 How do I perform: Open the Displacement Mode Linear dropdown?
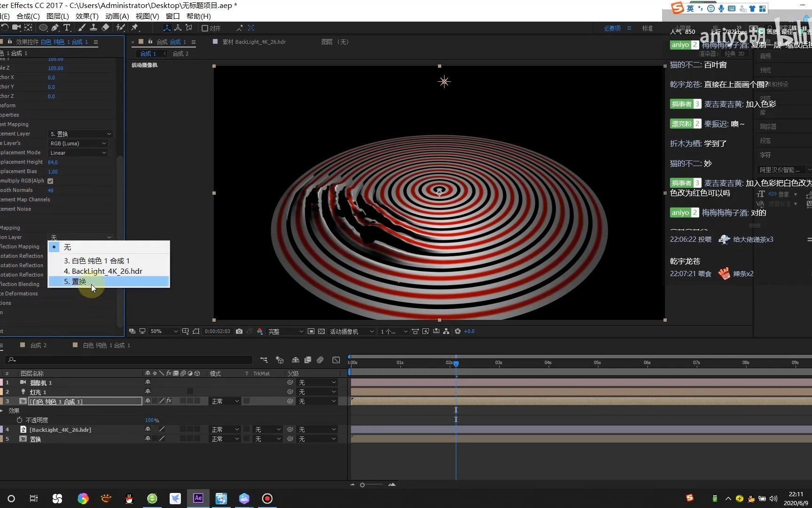click(x=78, y=153)
